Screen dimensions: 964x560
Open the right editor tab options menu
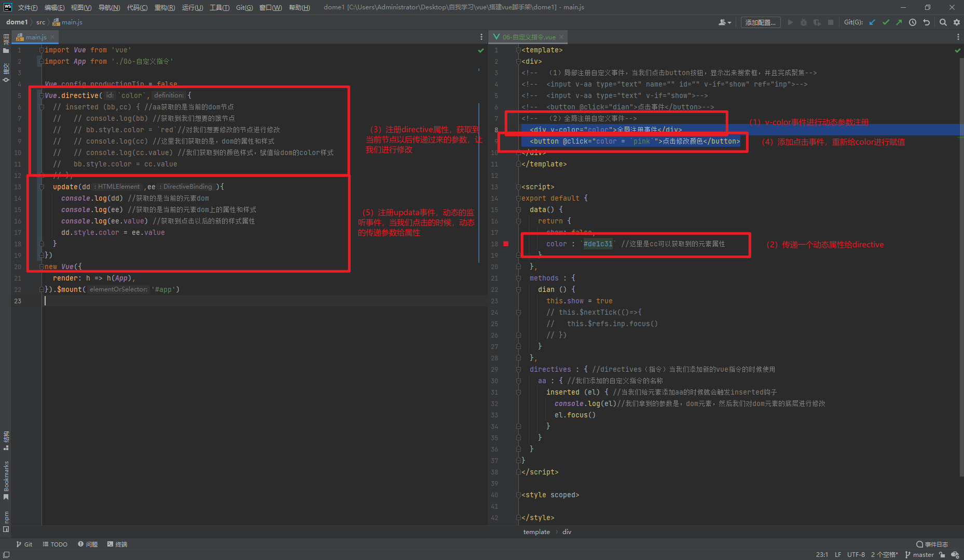tap(958, 37)
